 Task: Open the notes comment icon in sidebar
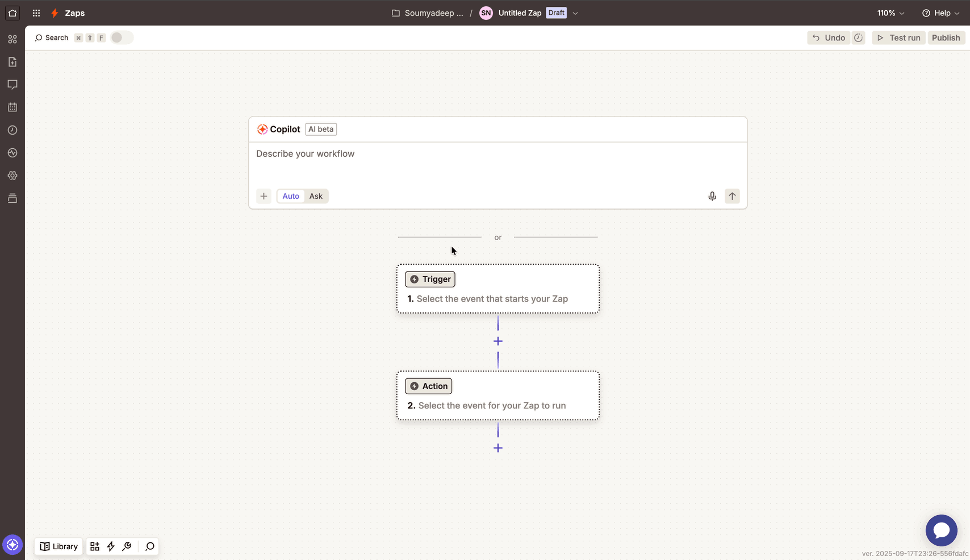[x=12, y=85]
